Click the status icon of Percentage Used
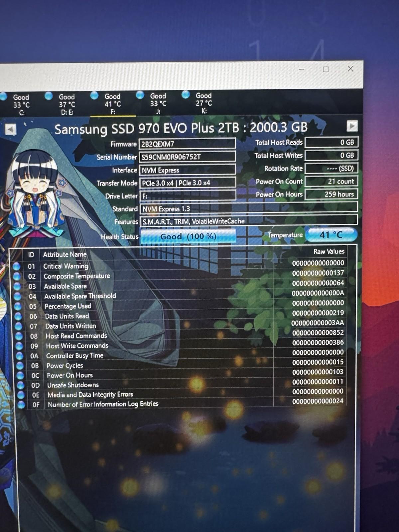The width and height of the screenshot is (399, 532). [x=18, y=306]
